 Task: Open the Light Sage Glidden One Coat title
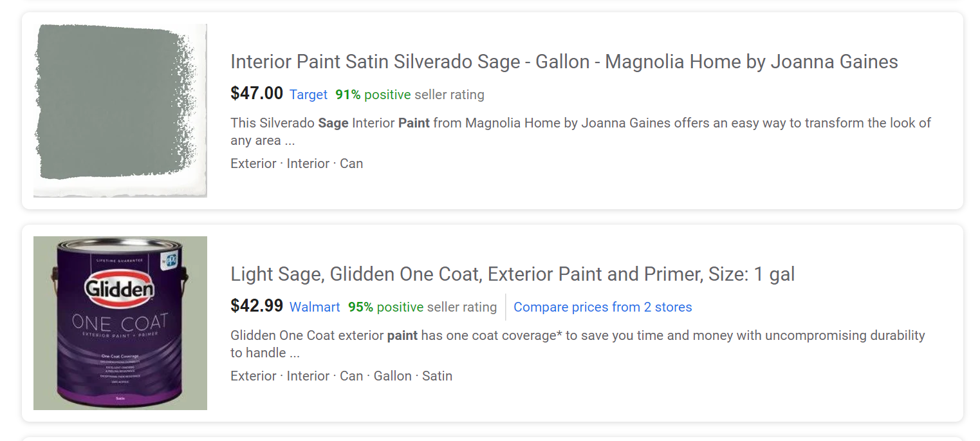coord(512,274)
